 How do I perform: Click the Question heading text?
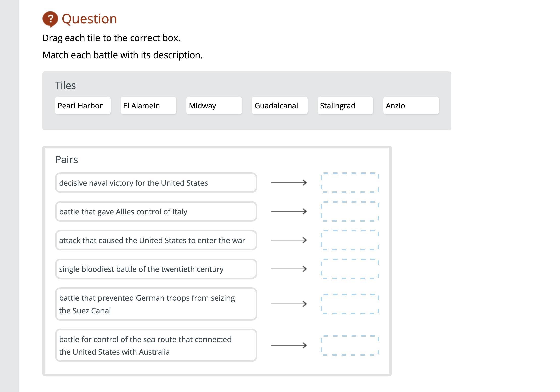click(x=89, y=19)
